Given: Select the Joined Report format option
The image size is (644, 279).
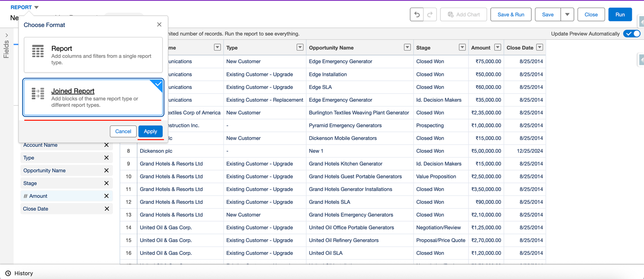Looking at the screenshot, I should pos(93,98).
